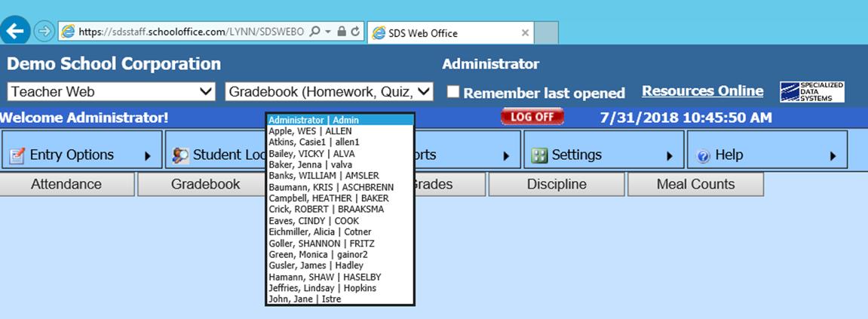Select Apple, WES from user list
The height and width of the screenshot is (319, 868).
[x=310, y=131]
